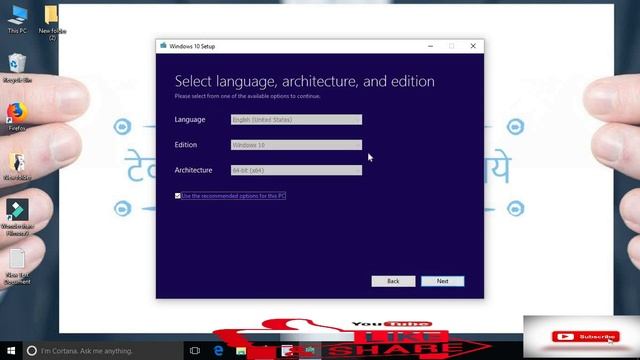Open the New Text Document file icon

(17, 266)
